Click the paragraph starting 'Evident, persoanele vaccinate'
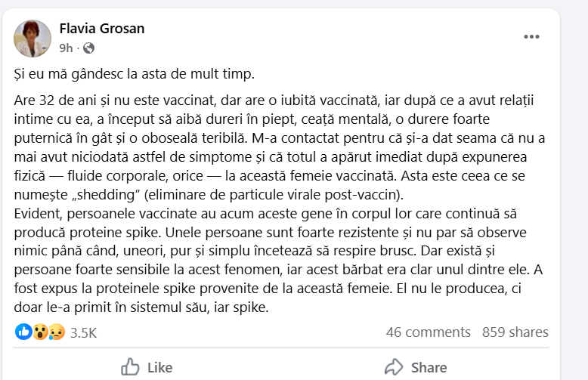Viewport: 588px width, 380px height. point(280,249)
